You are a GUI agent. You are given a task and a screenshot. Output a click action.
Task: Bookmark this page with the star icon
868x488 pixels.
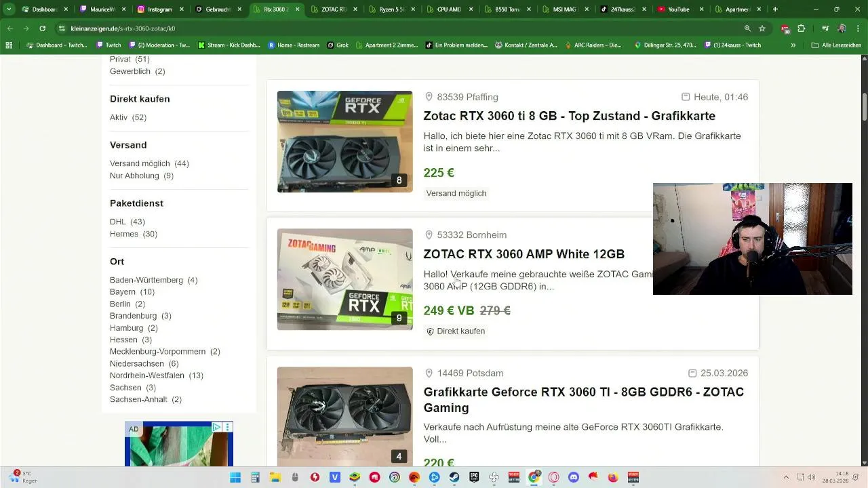[x=762, y=28]
